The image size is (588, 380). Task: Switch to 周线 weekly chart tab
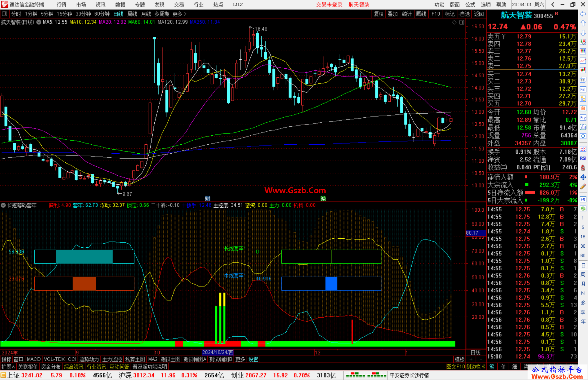[x=132, y=14]
